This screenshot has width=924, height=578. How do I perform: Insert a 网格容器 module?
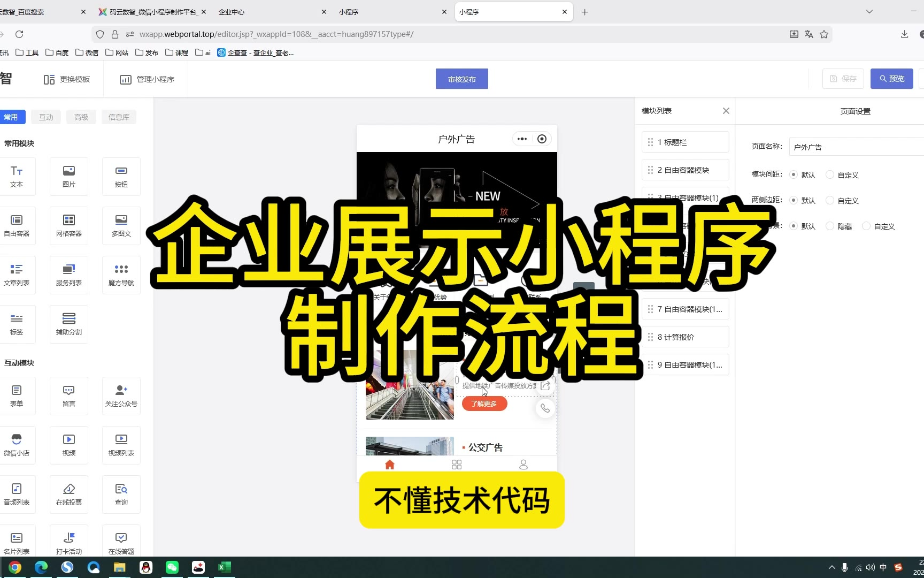point(69,226)
